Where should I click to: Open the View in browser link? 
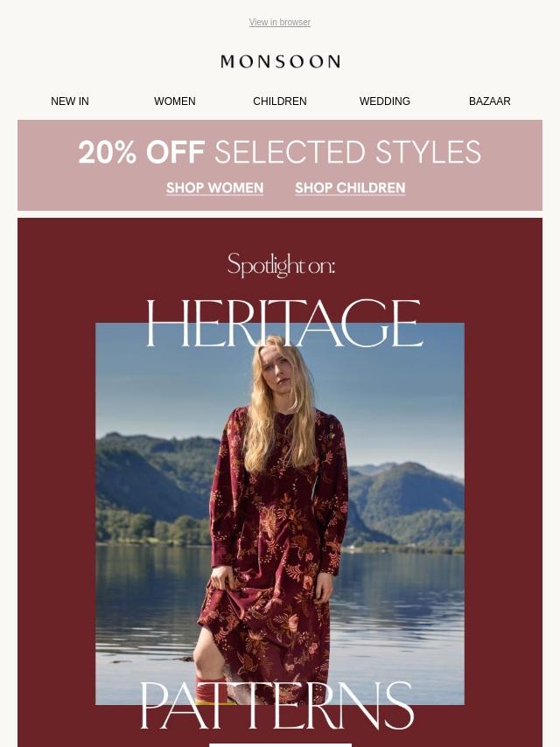point(280,23)
